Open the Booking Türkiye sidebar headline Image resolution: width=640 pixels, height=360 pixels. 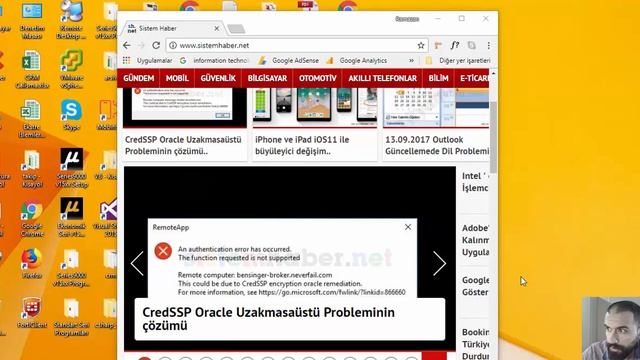[476, 344]
